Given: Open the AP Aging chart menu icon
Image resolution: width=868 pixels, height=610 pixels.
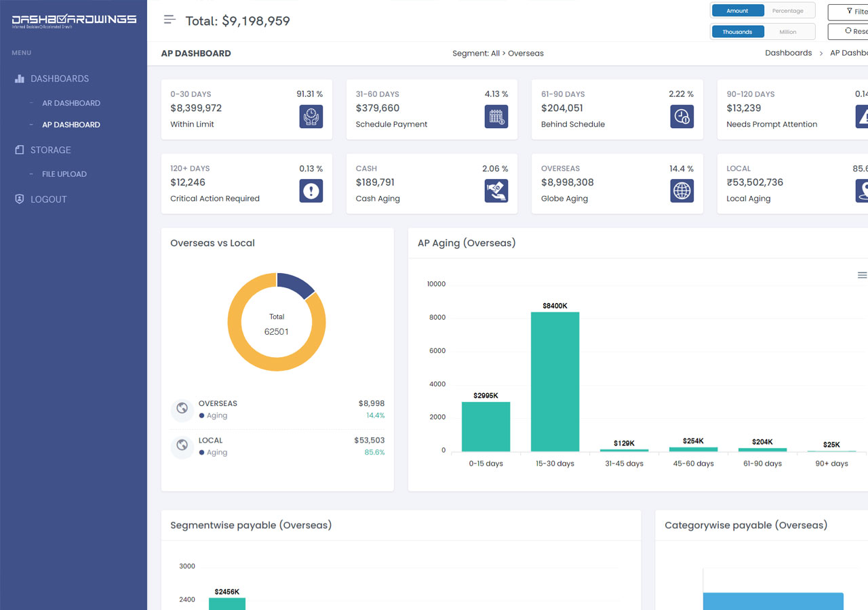Looking at the screenshot, I should (x=862, y=275).
